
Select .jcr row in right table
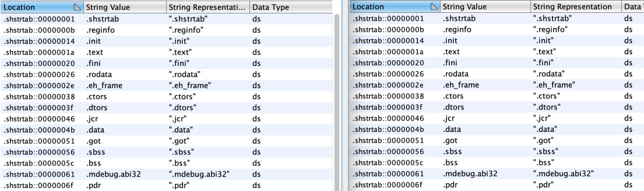[x=388, y=118]
